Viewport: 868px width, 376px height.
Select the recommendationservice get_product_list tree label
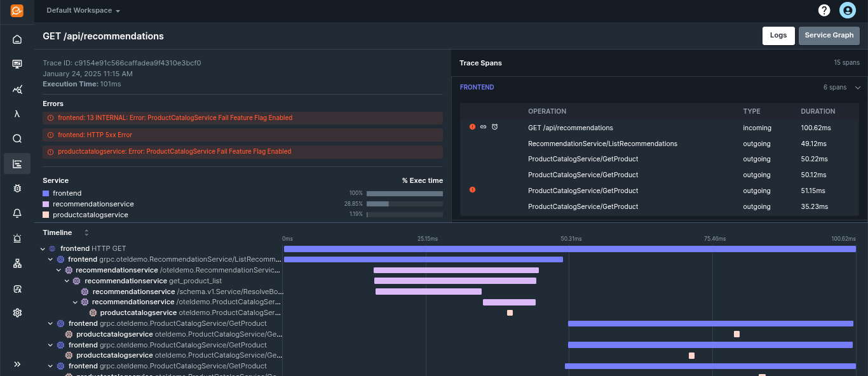(x=153, y=281)
